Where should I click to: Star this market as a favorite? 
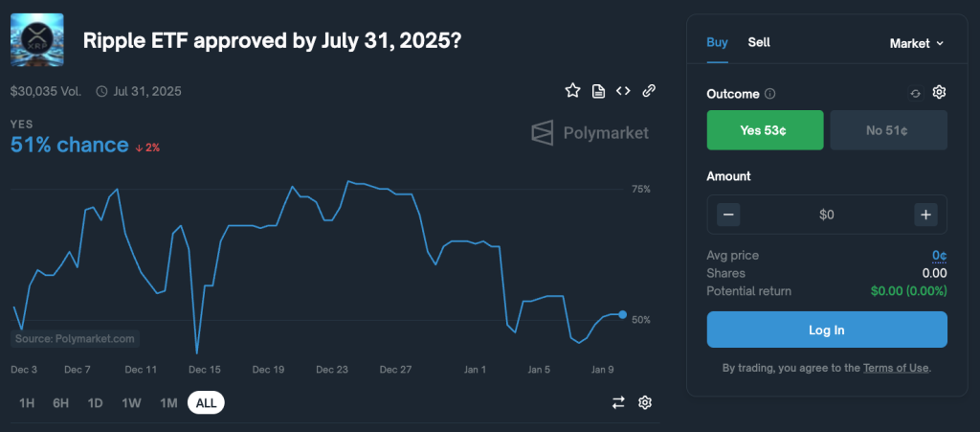coord(572,91)
